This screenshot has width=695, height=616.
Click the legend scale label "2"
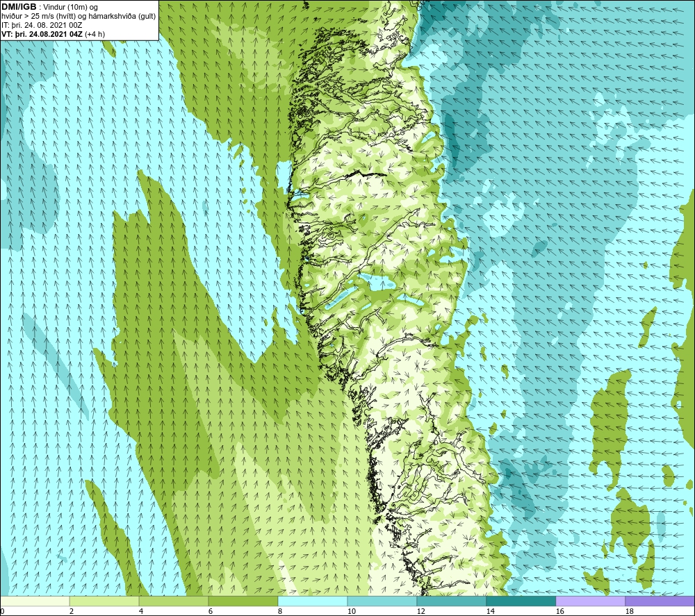[71, 612]
